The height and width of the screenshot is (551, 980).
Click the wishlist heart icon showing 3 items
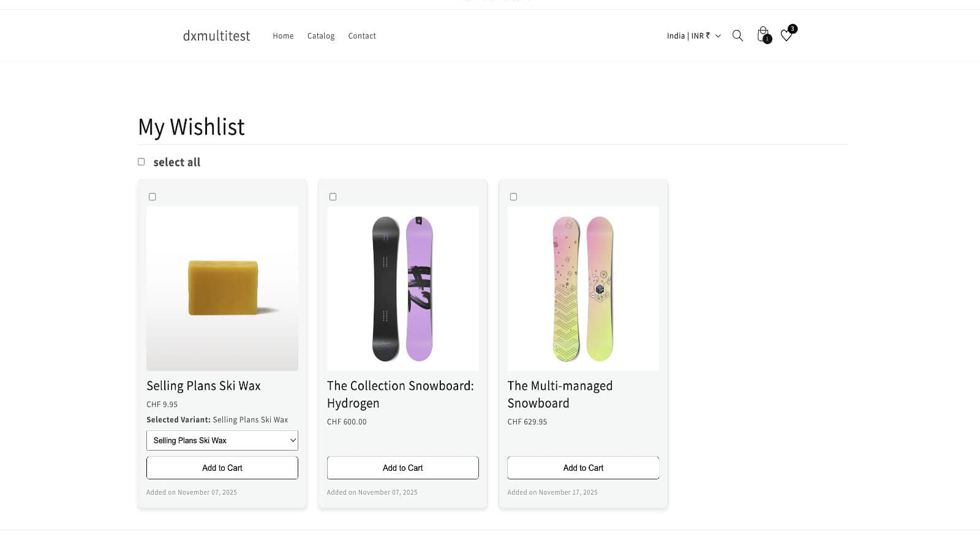pyautogui.click(x=786, y=36)
